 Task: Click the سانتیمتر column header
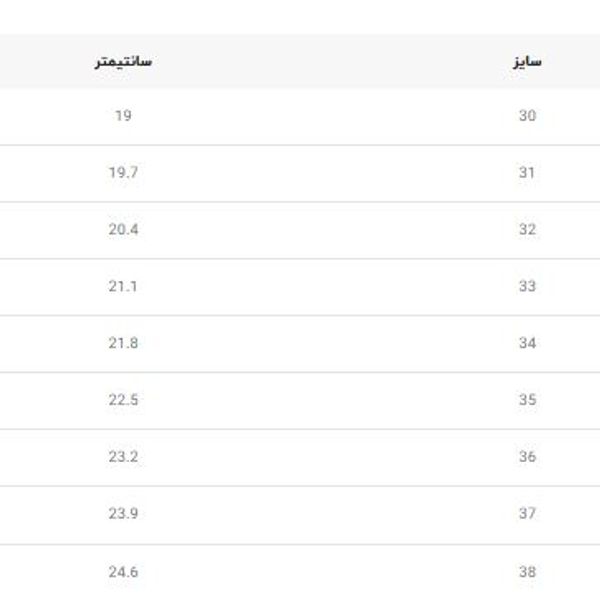[123, 62]
